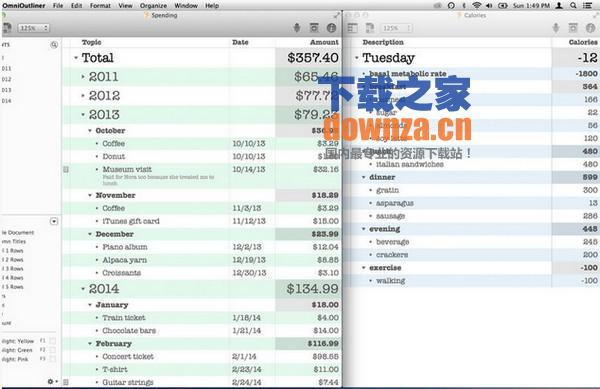Click the microphone icon in Calories window
The height and width of the screenshot is (389, 600).
pyautogui.click(x=556, y=28)
